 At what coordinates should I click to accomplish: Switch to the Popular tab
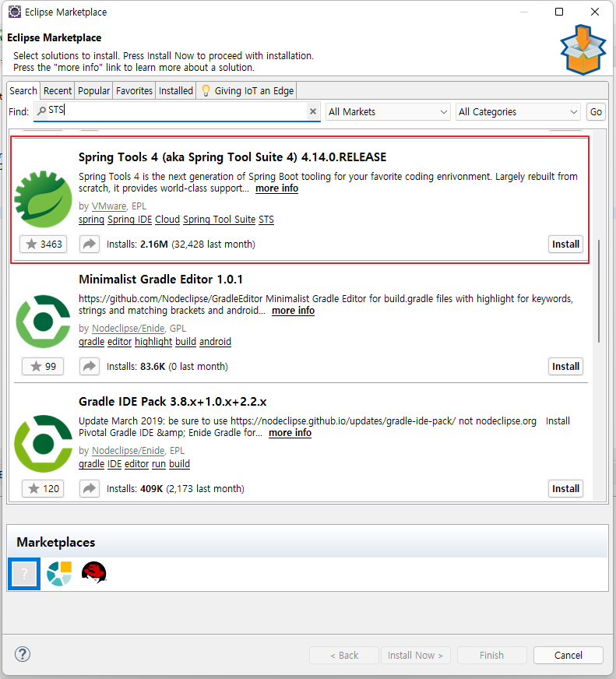[x=93, y=90]
